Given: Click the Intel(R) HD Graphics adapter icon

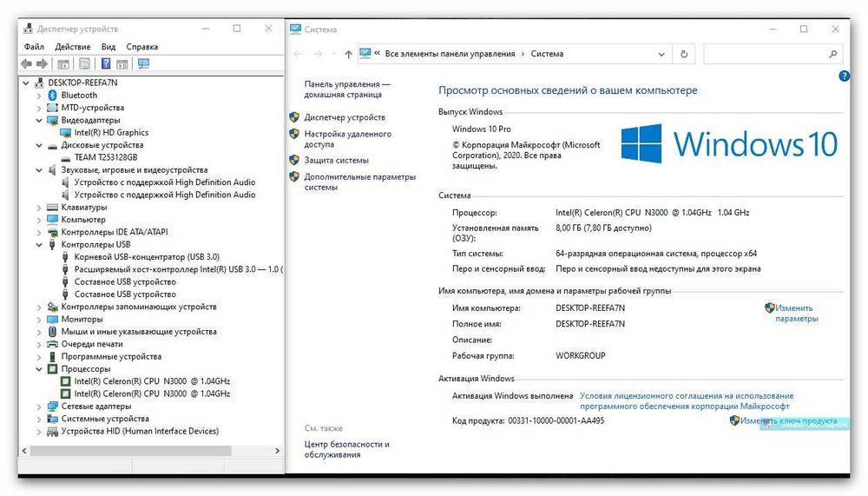Looking at the screenshot, I should (65, 132).
